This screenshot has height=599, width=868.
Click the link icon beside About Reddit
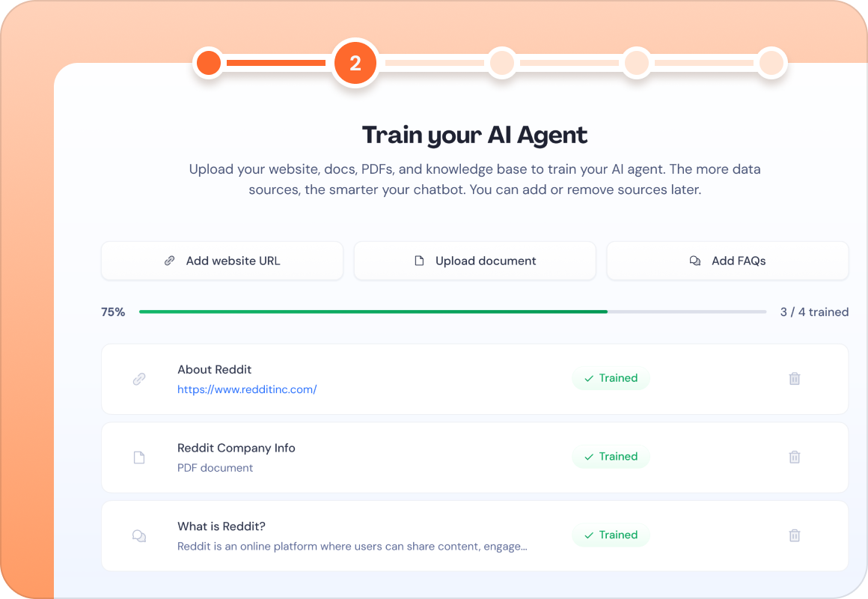[x=139, y=379]
